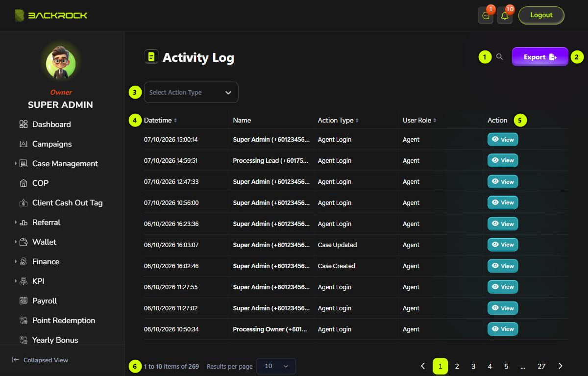
Task: Expand the Referral menu triangle
Action: [x=16, y=223]
